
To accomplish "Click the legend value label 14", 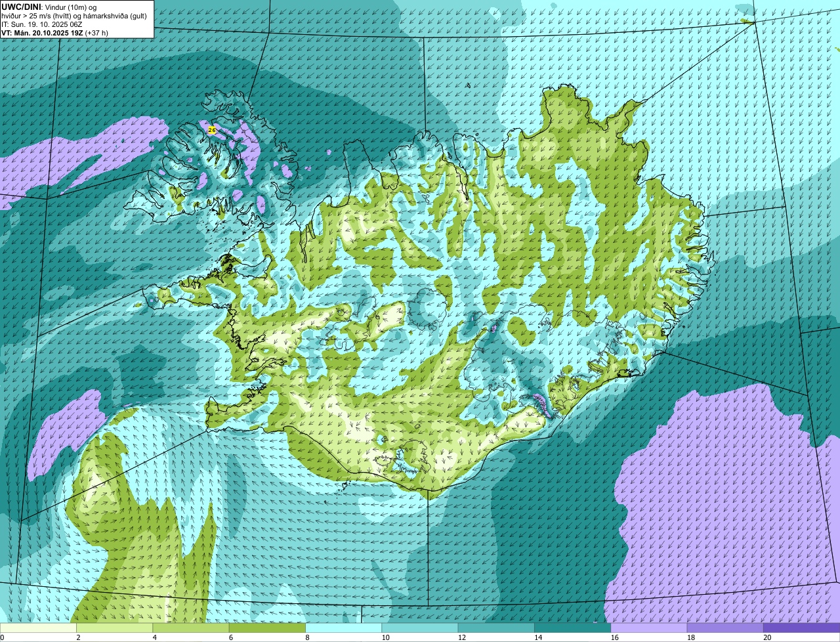I will (x=537, y=637).
